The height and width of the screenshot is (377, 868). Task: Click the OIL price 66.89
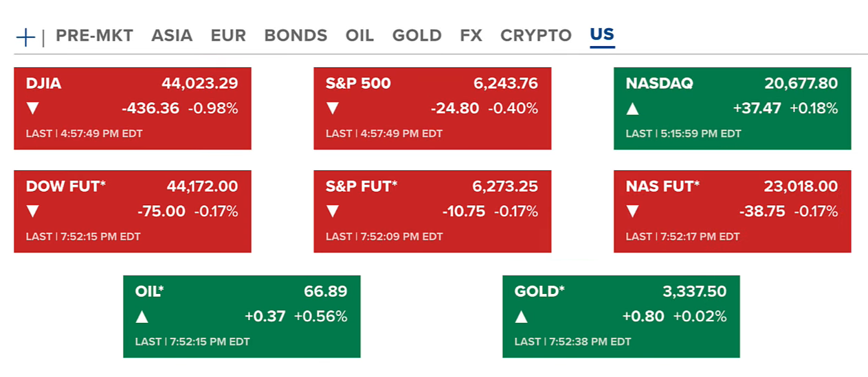pyautogui.click(x=325, y=292)
